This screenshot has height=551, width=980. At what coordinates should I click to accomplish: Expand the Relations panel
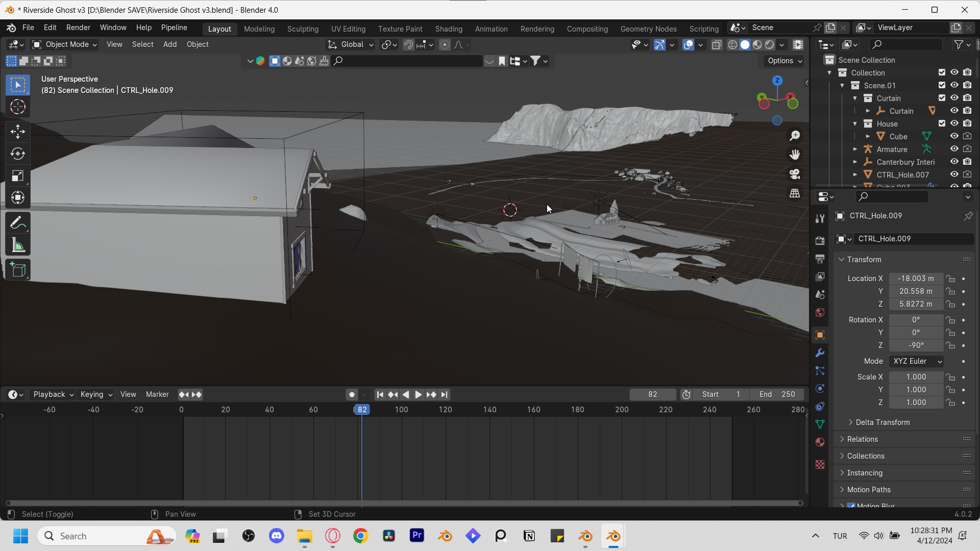[x=862, y=439]
